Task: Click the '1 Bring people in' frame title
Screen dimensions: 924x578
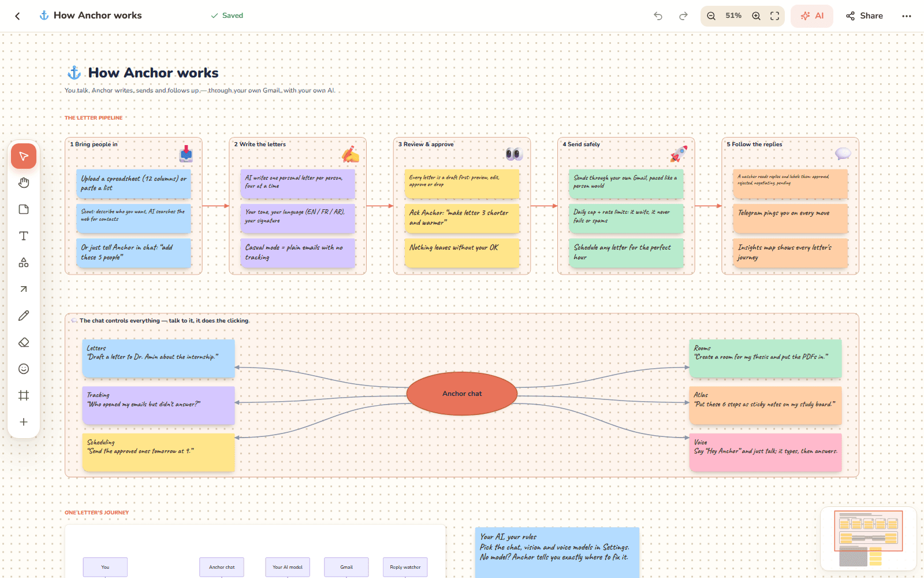Action: [94, 144]
